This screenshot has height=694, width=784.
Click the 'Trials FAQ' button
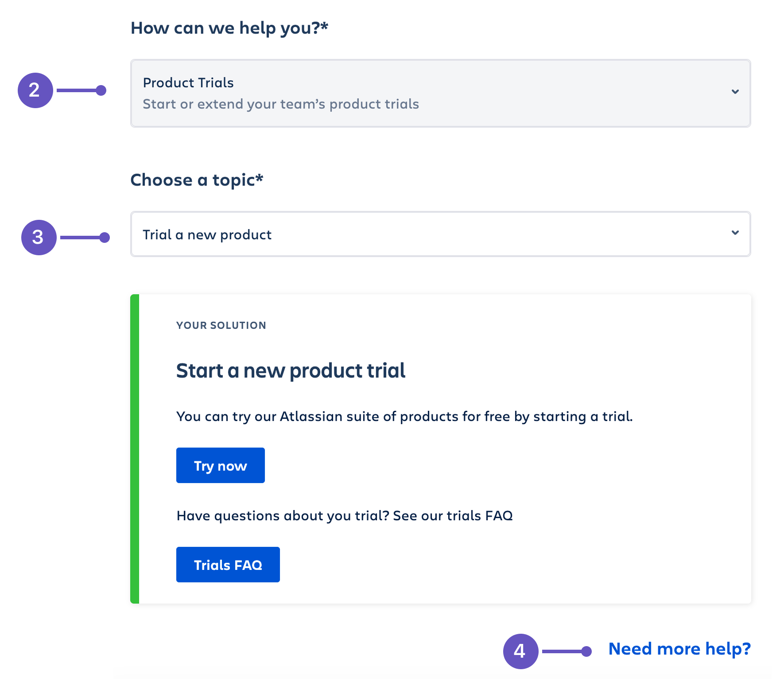coord(228,564)
